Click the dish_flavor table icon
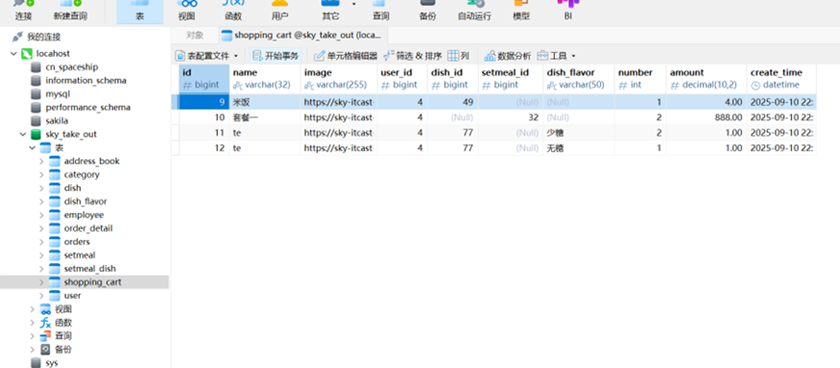Screen dimensions: 840x368 (55, 201)
